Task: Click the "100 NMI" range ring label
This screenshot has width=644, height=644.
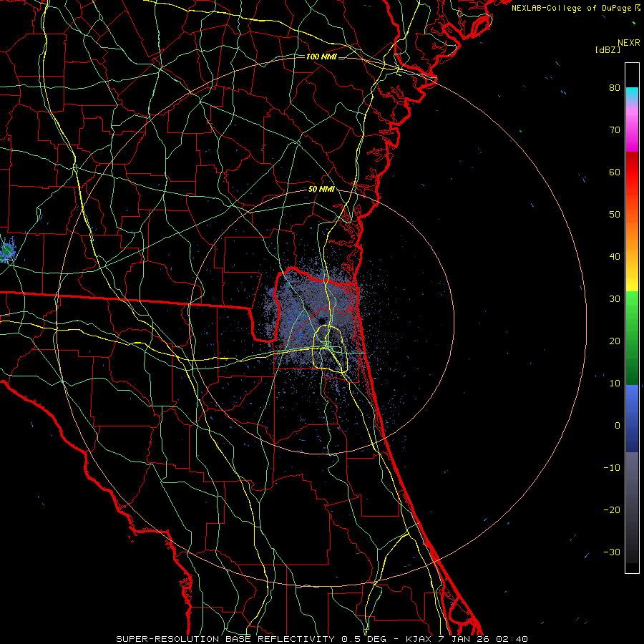Action: pos(321,57)
